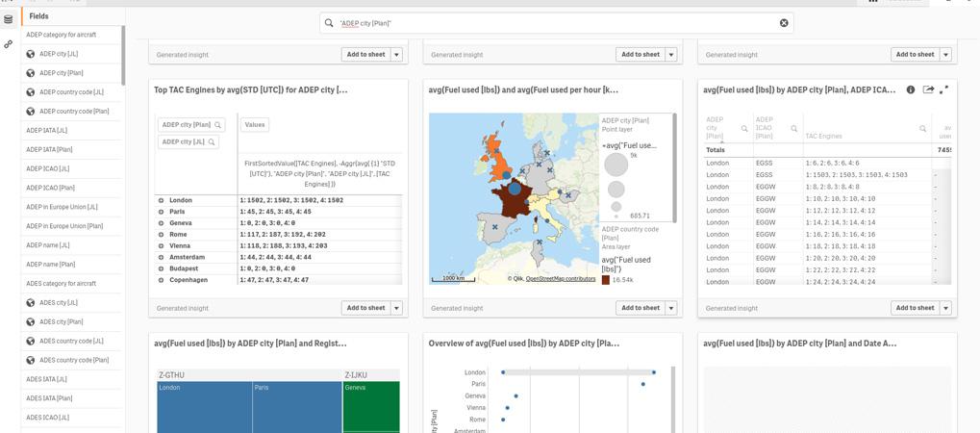The image size is (980, 433).
Task: Select the ADEP ICAO [JL] field
Action: 71,169
